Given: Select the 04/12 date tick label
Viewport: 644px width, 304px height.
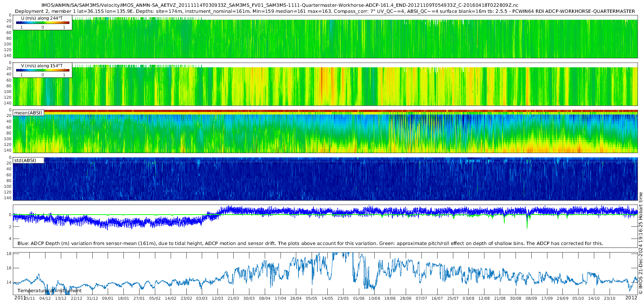Looking at the screenshot, I should 45,298.
